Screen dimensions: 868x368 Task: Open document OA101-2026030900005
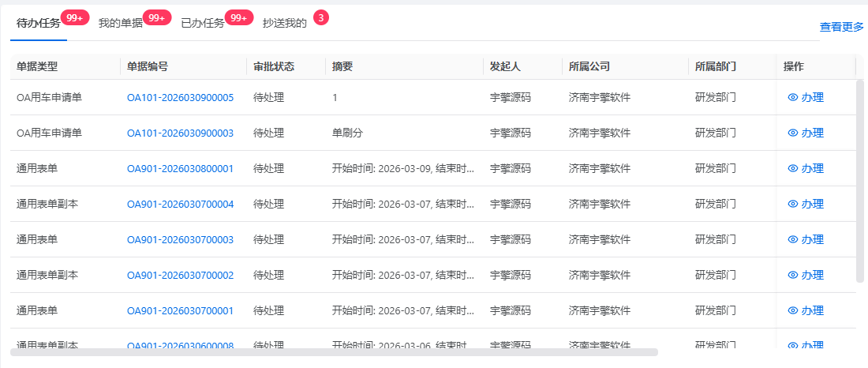(181, 98)
